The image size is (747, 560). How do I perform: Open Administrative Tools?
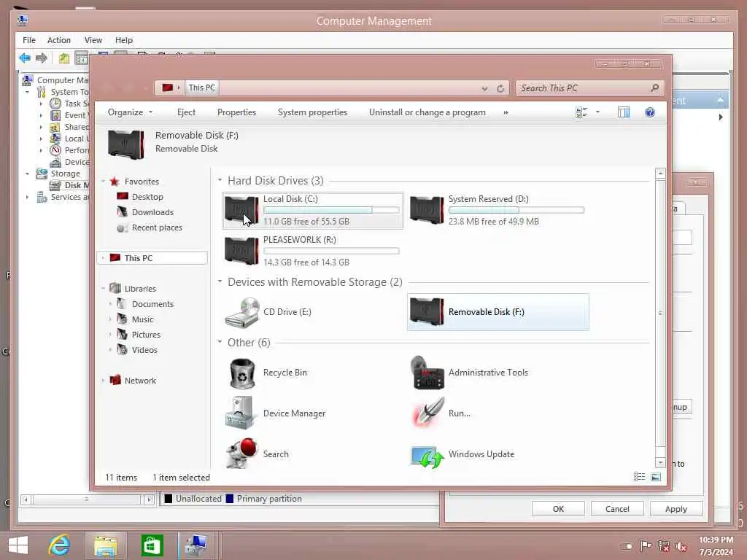click(x=470, y=373)
